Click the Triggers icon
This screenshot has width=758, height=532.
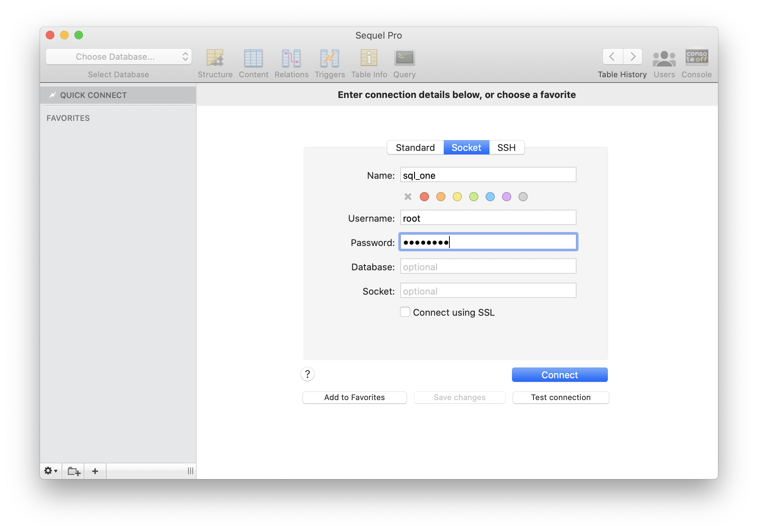click(x=329, y=58)
